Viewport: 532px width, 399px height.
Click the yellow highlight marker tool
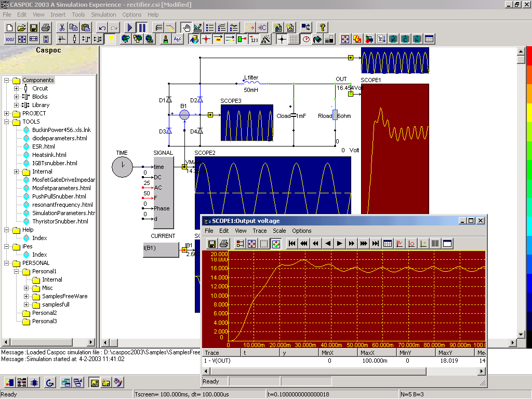[x=111, y=39]
